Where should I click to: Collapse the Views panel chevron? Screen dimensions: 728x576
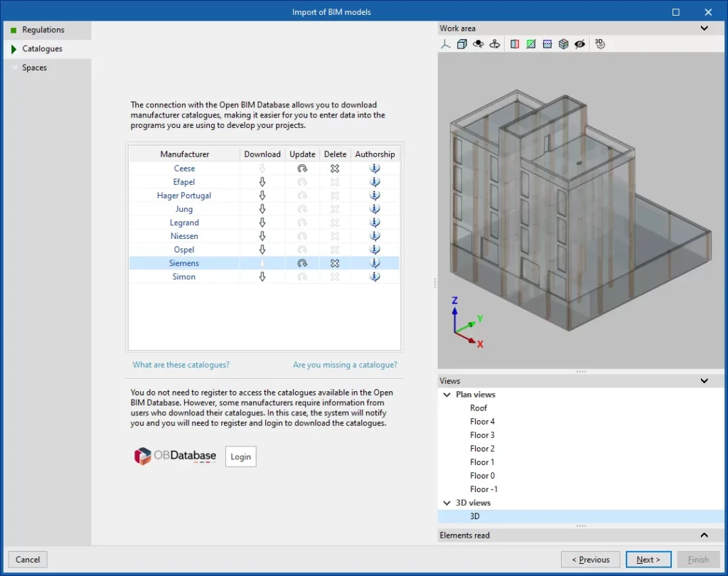(x=705, y=380)
